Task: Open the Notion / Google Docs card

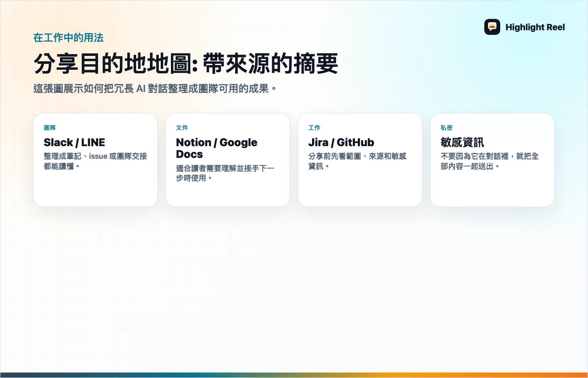Action: [x=228, y=160]
